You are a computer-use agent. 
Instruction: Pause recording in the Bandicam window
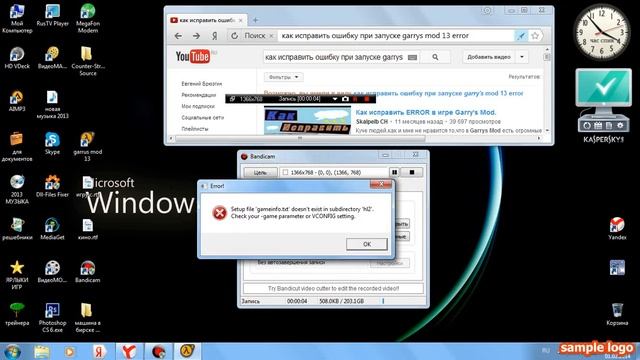click(394, 172)
